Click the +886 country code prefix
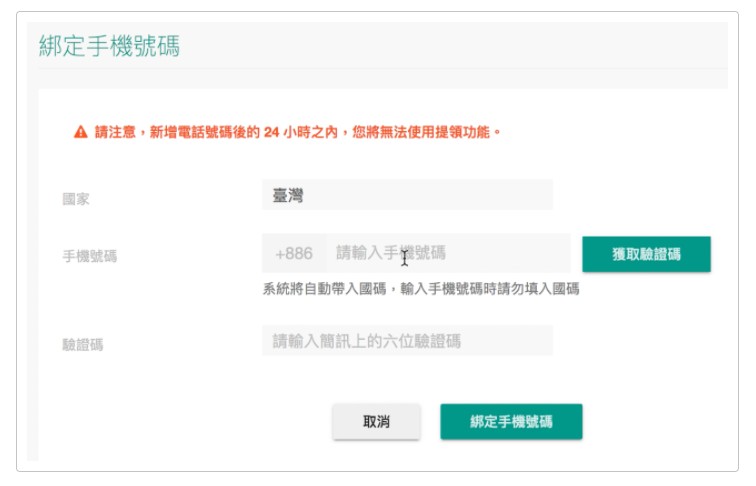Screen dimensions: 756x486 294,253
